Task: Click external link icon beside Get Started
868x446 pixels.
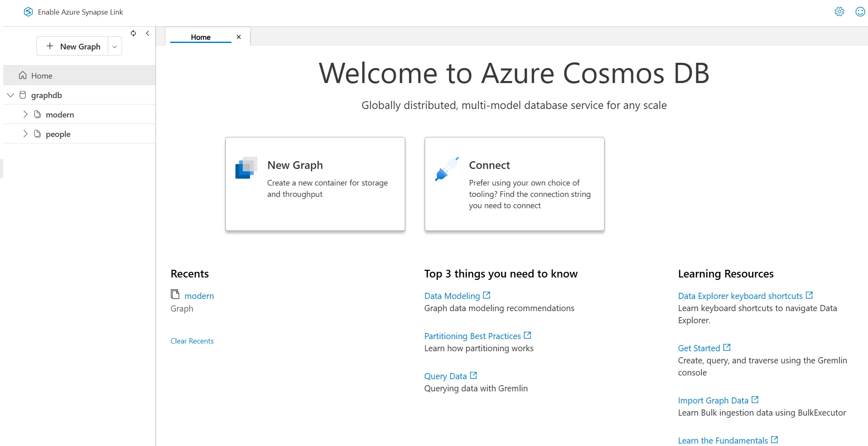Action: pos(727,348)
